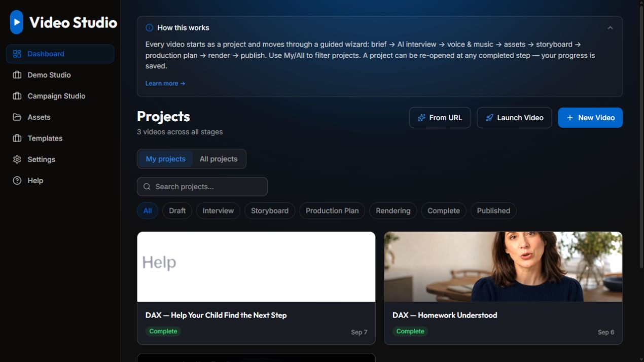Image resolution: width=644 pixels, height=362 pixels.
Task: Go to Campaign Studio
Action: click(x=60, y=96)
